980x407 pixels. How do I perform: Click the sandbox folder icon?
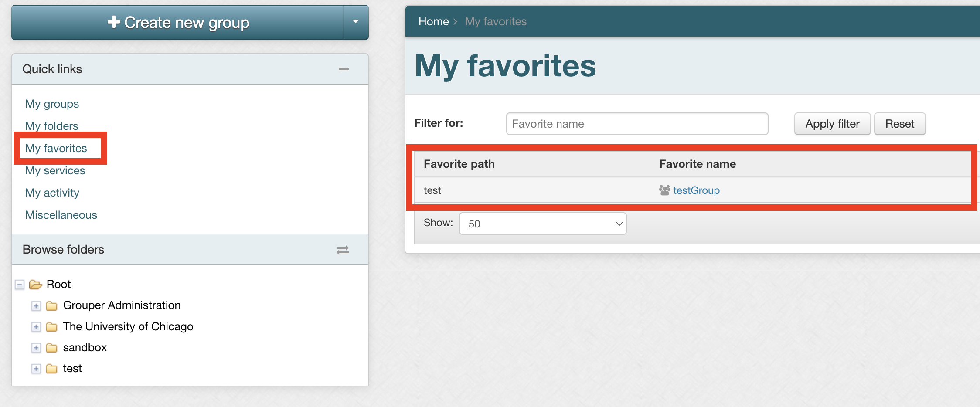tap(51, 348)
